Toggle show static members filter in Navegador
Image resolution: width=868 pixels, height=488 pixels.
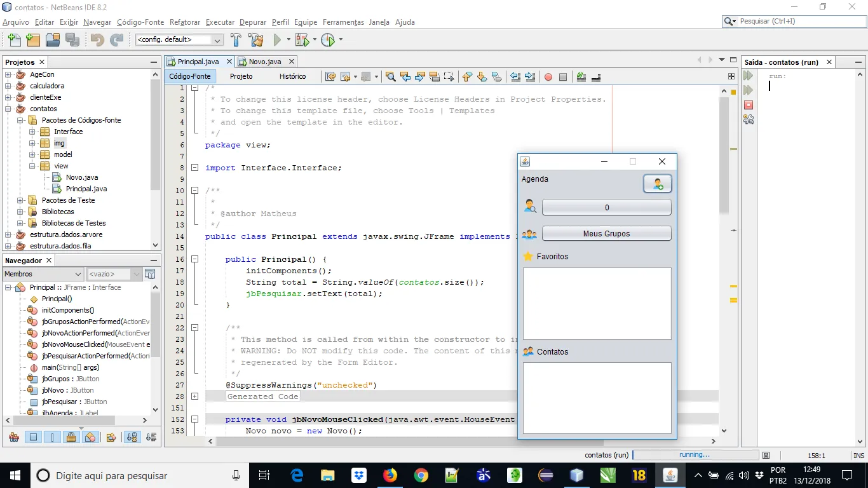point(52,437)
